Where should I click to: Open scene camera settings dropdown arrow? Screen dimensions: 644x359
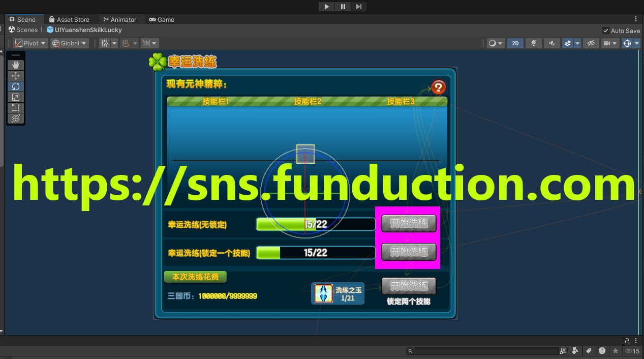[x=616, y=43]
